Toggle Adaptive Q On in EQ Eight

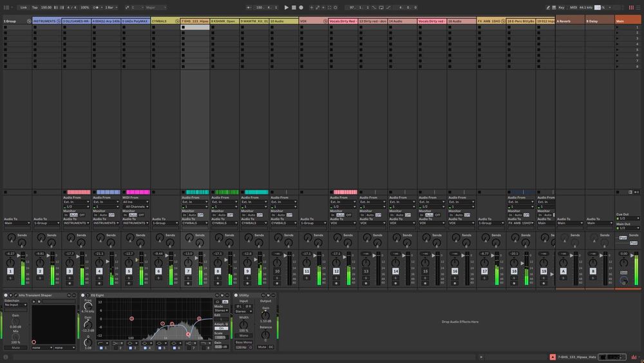(220, 328)
